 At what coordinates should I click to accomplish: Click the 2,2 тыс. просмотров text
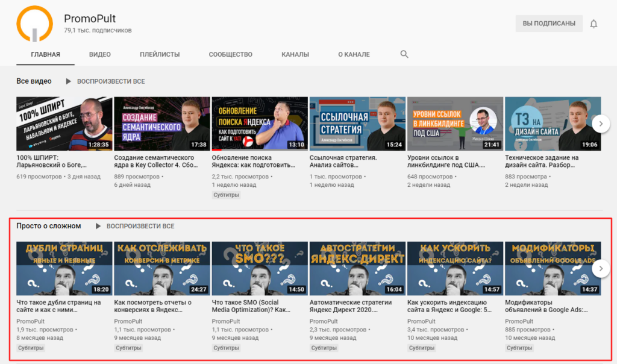pyautogui.click(x=240, y=177)
